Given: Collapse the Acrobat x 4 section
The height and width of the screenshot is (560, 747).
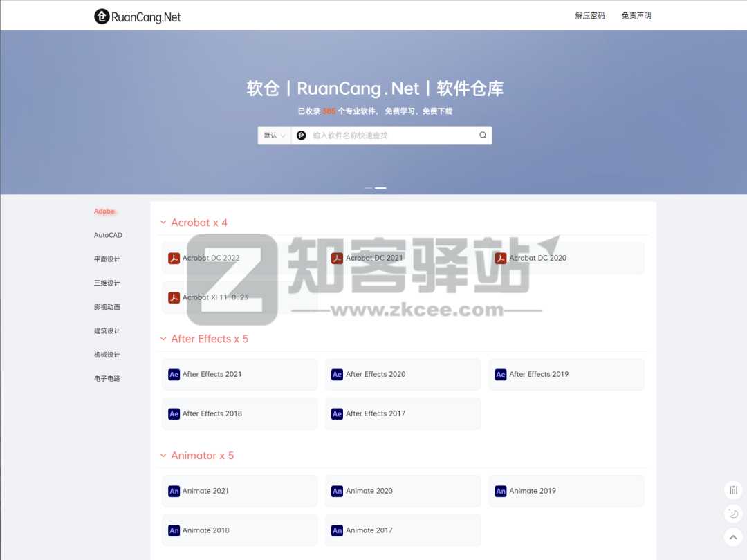Looking at the screenshot, I should coord(163,223).
